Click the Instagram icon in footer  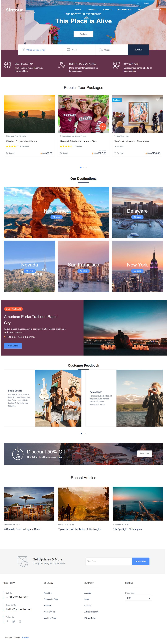point(20,622)
